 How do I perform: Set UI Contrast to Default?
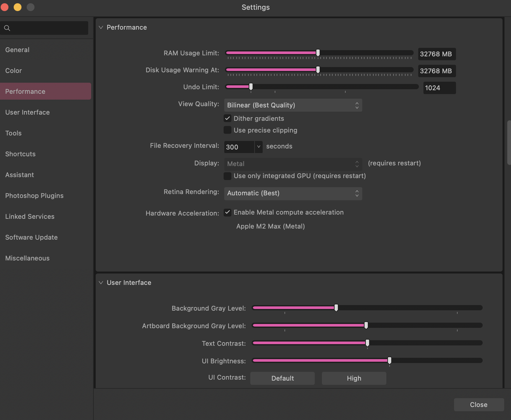tap(282, 378)
